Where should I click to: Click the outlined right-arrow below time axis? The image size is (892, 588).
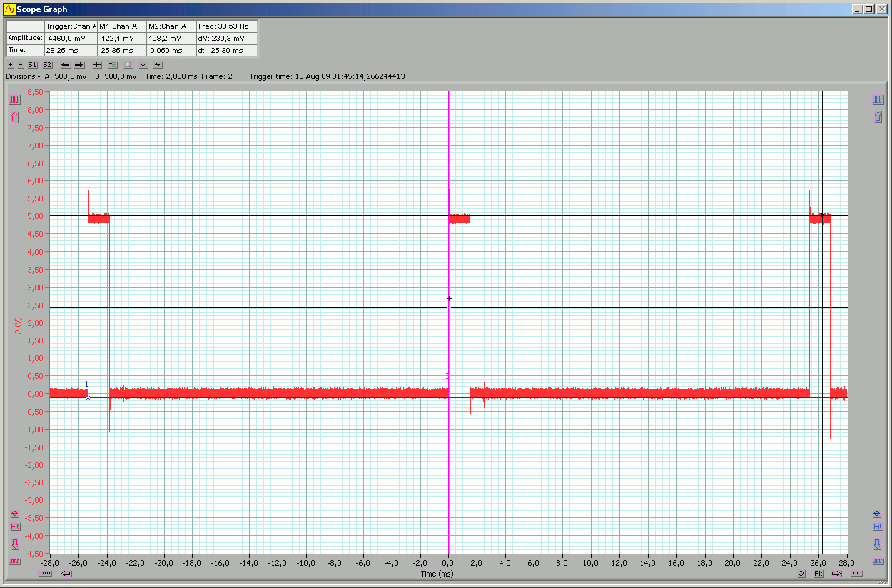click(837, 574)
